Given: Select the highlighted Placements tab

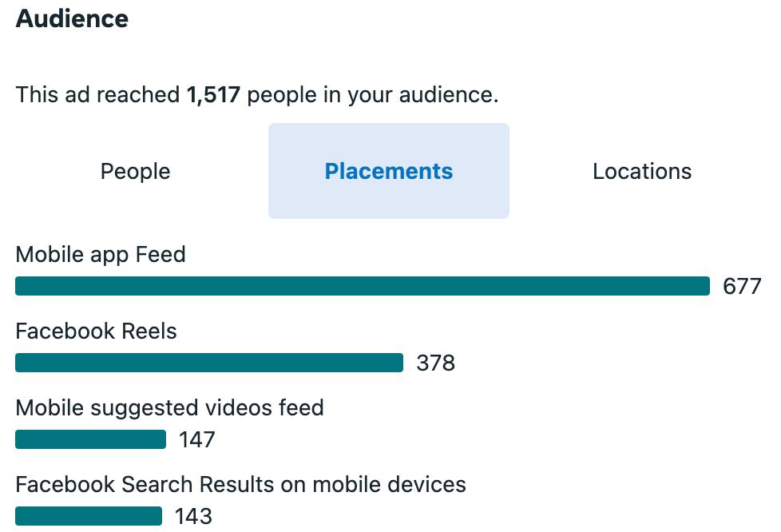Looking at the screenshot, I should pos(389,171).
